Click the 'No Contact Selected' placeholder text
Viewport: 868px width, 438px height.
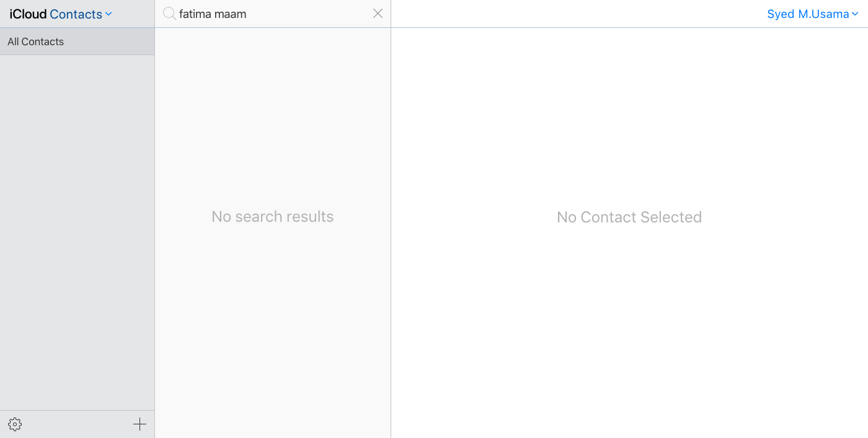[x=629, y=217]
